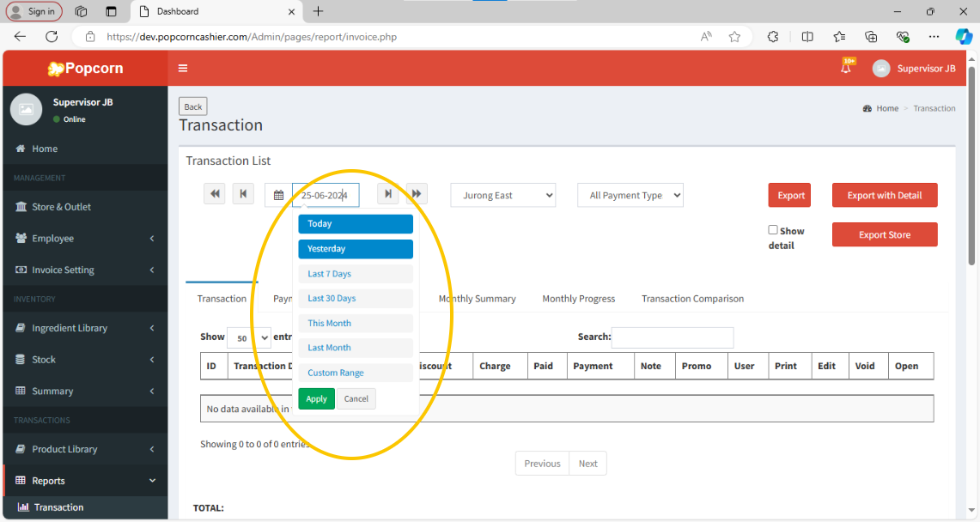Open browser workspaces icon

(81, 11)
